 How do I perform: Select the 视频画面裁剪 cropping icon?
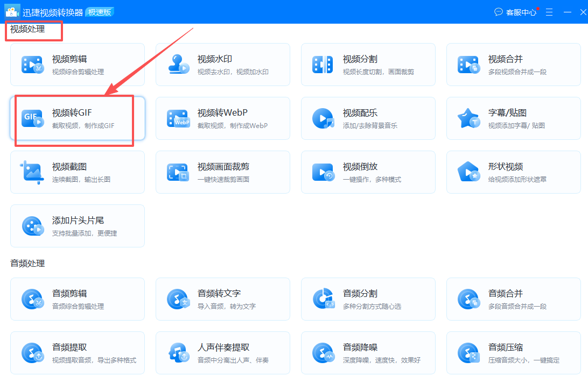[178, 172]
